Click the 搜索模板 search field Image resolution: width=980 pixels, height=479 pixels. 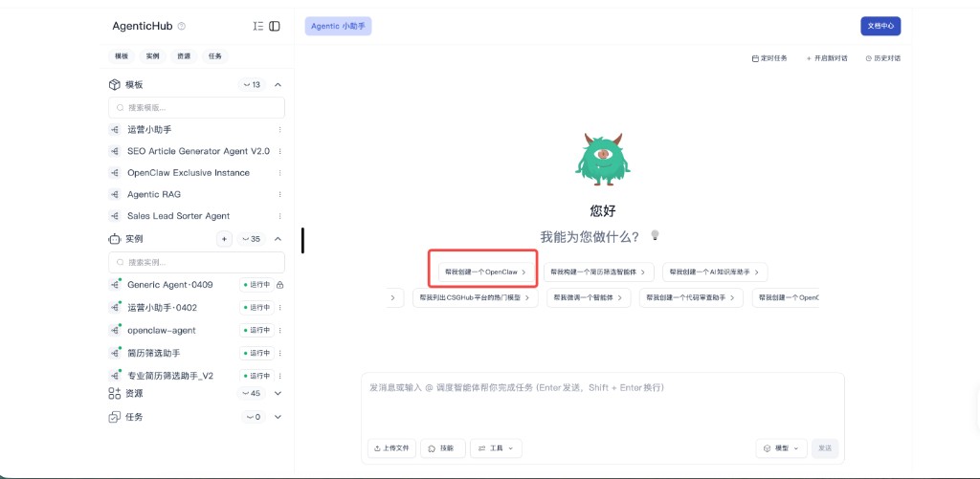(196, 107)
